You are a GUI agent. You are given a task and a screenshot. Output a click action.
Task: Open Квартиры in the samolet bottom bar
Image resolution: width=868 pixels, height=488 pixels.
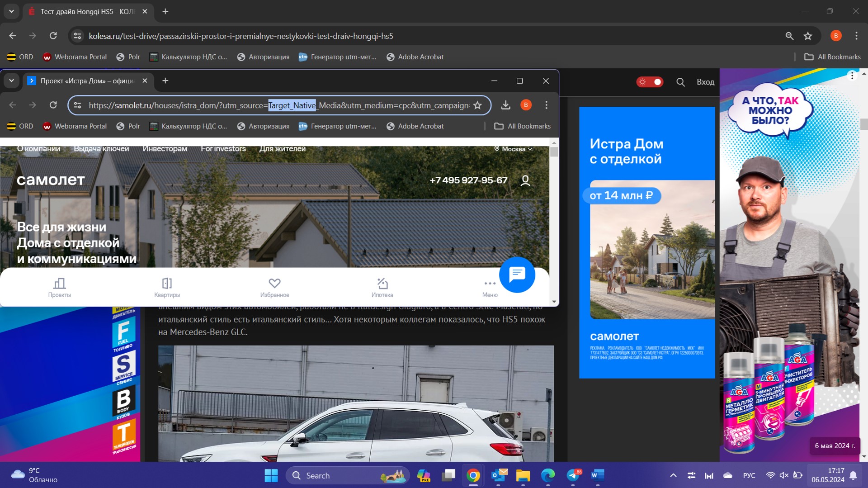pos(167,288)
